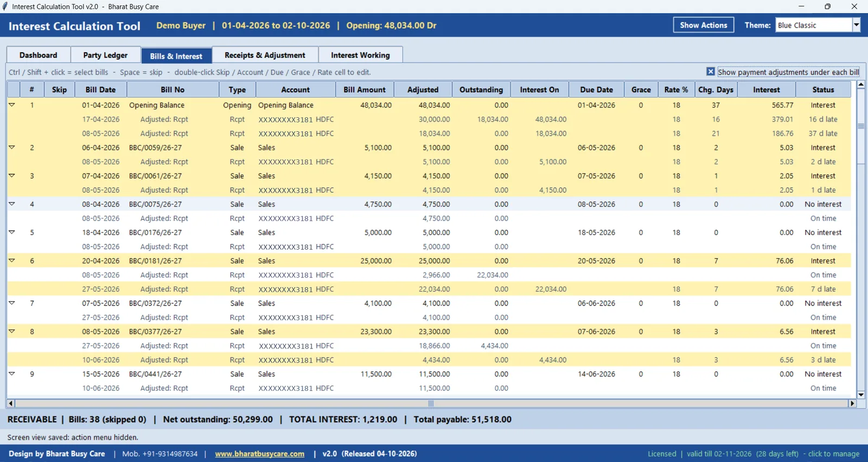
Task: Go to Receipts & Adjustment tab
Action: [265, 55]
